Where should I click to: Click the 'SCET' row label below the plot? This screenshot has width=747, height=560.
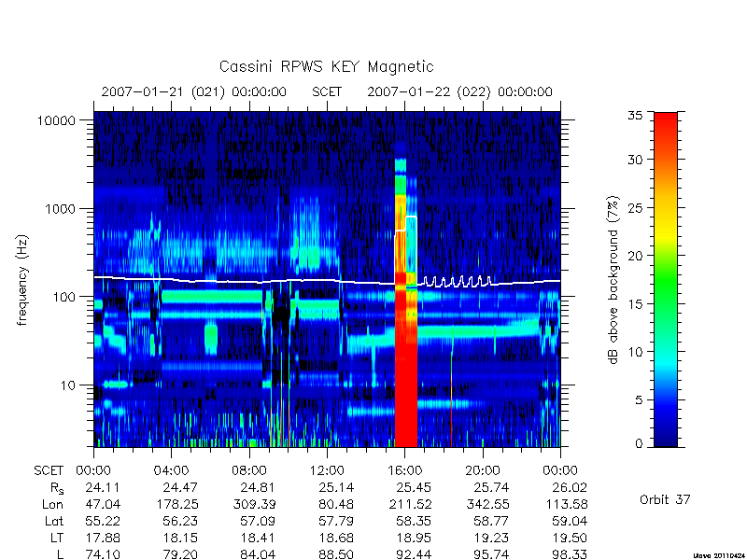click(49, 470)
